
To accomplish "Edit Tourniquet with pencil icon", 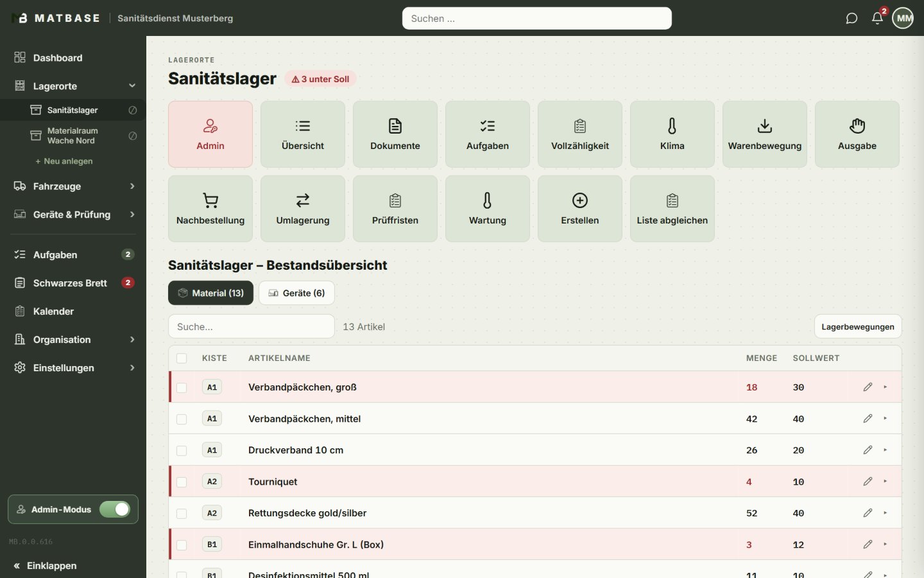I will point(868,481).
